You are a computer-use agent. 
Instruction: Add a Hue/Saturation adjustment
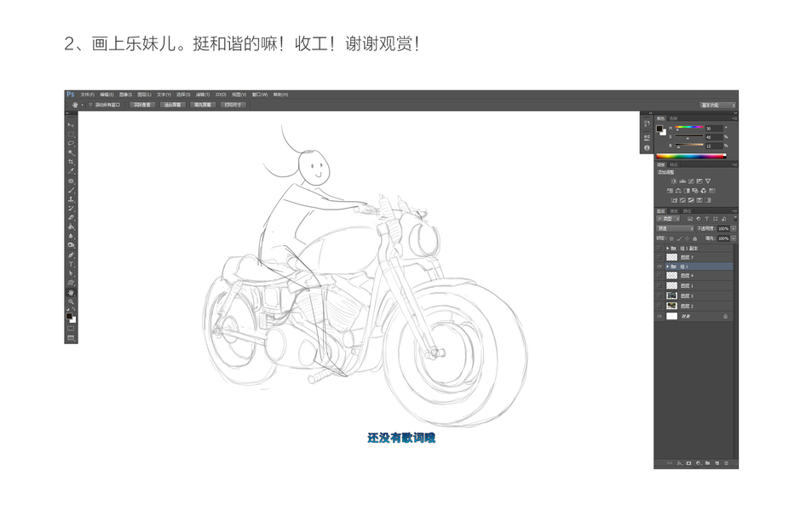coord(670,191)
